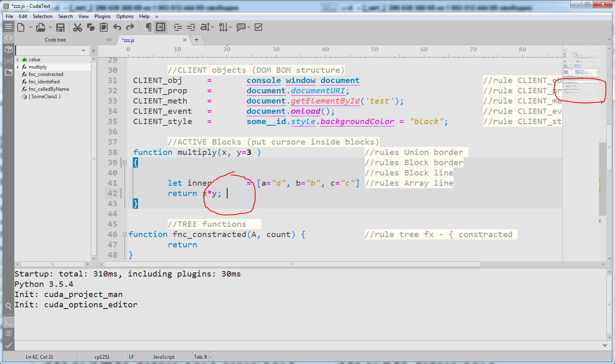Open the Plugins menu
The width and height of the screenshot is (615, 364).
(x=102, y=16)
